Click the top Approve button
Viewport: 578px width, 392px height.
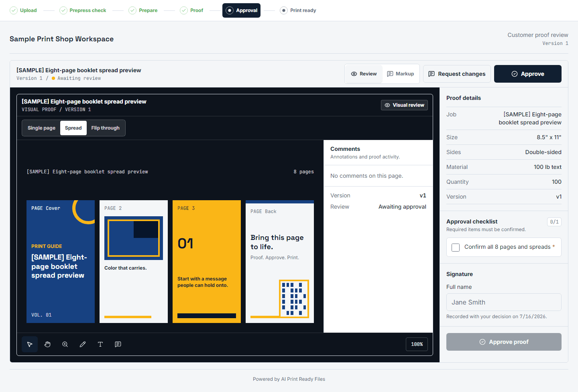coord(528,74)
